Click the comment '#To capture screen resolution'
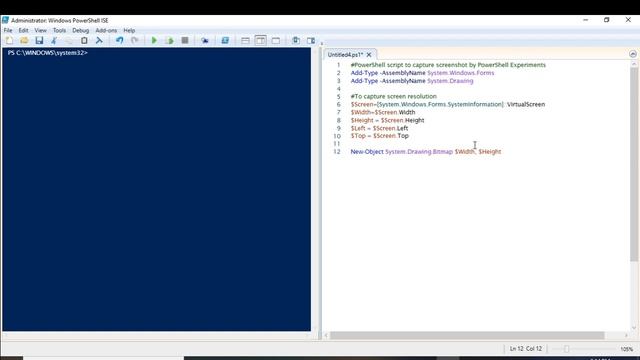Viewport: 640px width, 360px height. point(393,96)
